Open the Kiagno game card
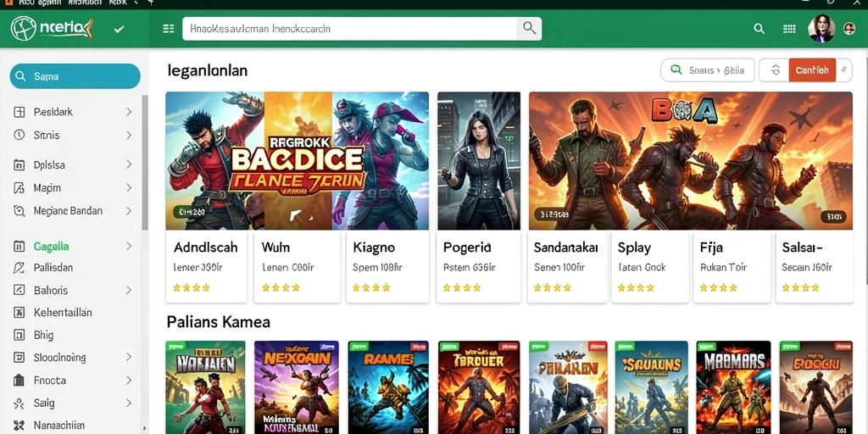 pyautogui.click(x=387, y=267)
